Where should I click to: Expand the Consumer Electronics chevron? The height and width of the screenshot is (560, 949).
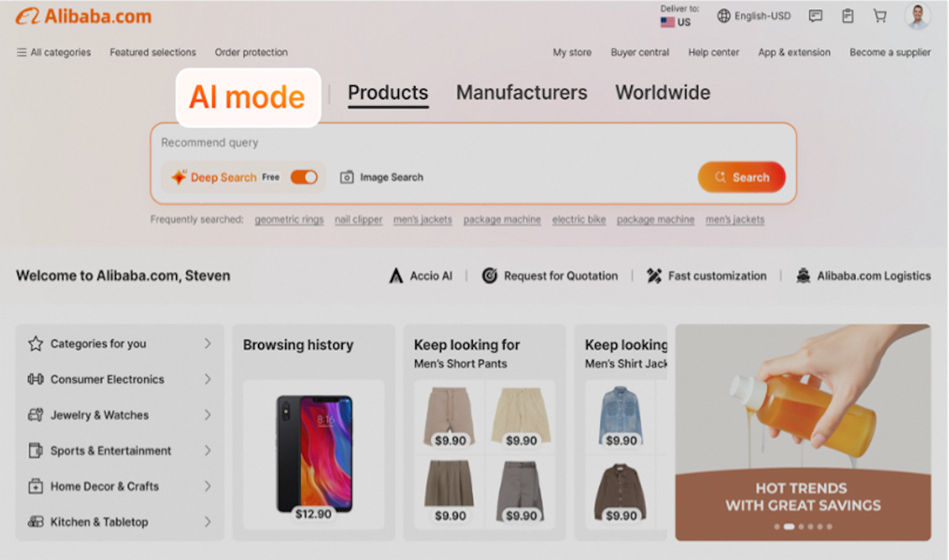(x=208, y=379)
